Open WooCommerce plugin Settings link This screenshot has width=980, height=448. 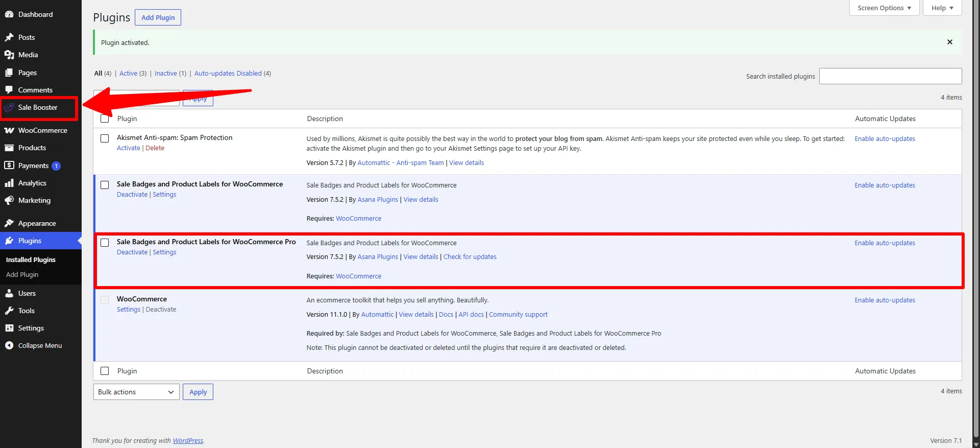coord(128,310)
